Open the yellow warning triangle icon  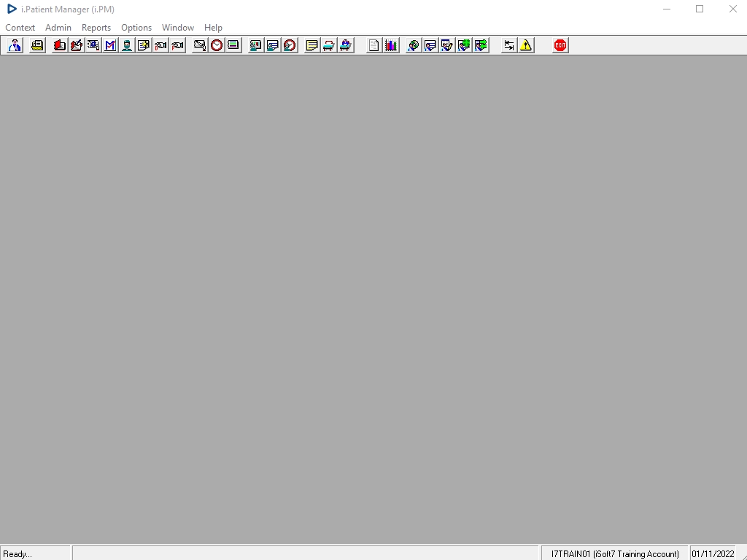525,45
